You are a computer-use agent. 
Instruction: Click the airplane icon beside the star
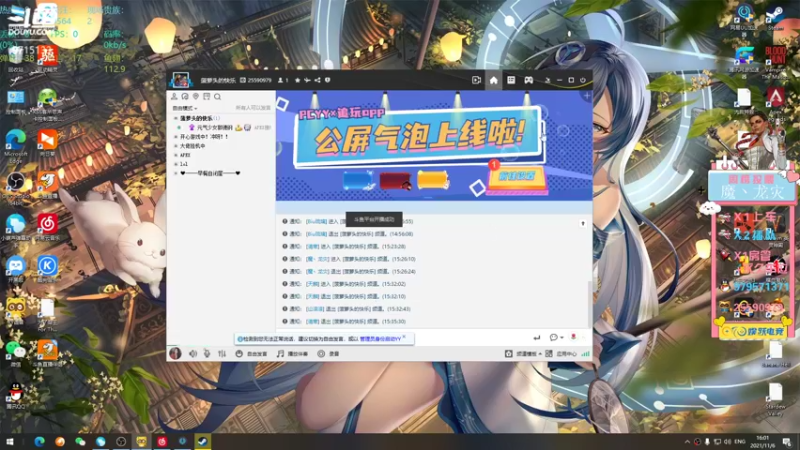(307, 80)
